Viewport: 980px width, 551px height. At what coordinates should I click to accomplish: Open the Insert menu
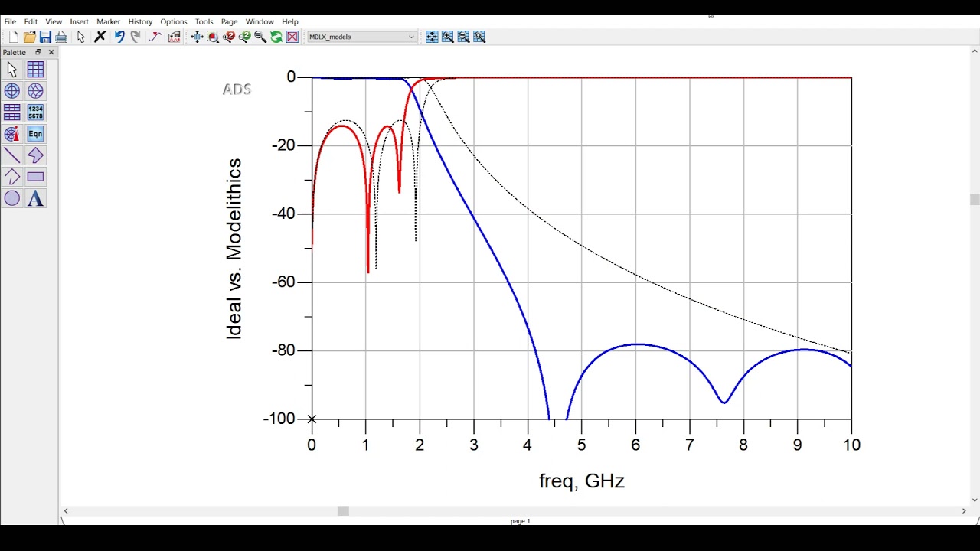(80, 21)
